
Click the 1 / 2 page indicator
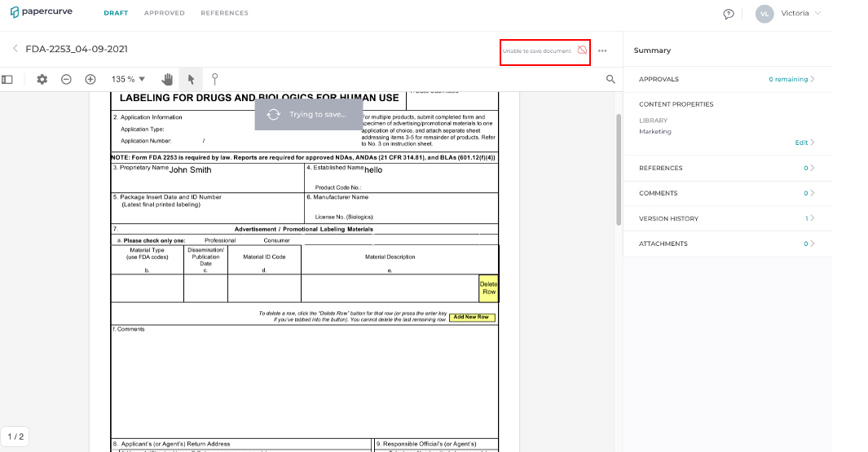tap(15, 437)
